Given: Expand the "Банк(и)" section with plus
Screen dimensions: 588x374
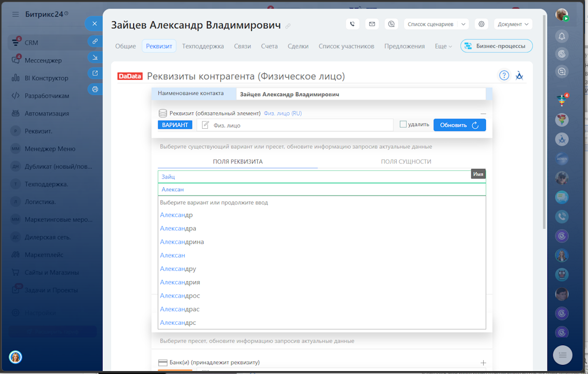Looking at the screenshot, I should [x=483, y=362].
